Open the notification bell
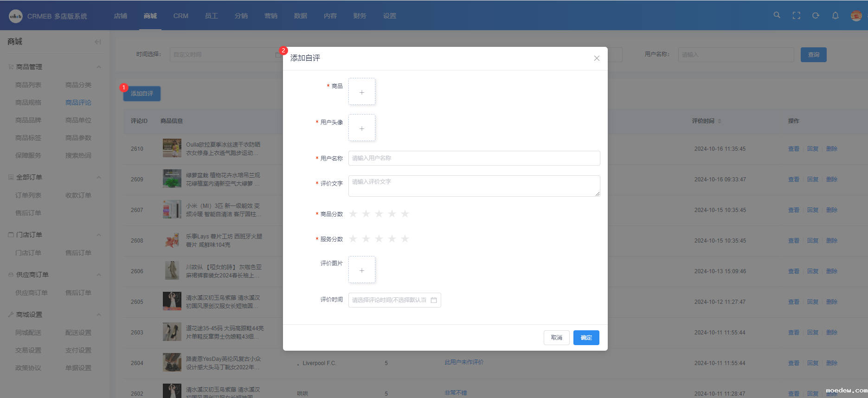Screen dimensions: 868x398 pyautogui.click(x=835, y=15)
